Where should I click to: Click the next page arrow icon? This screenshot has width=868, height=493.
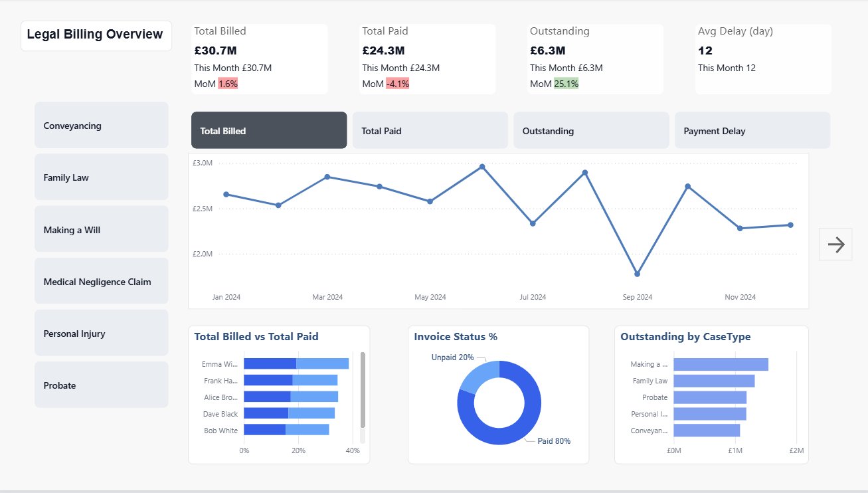coord(835,245)
